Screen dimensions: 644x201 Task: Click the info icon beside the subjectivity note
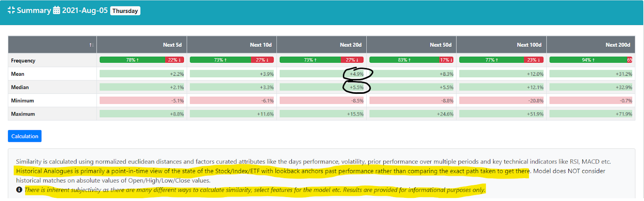coord(19,190)
